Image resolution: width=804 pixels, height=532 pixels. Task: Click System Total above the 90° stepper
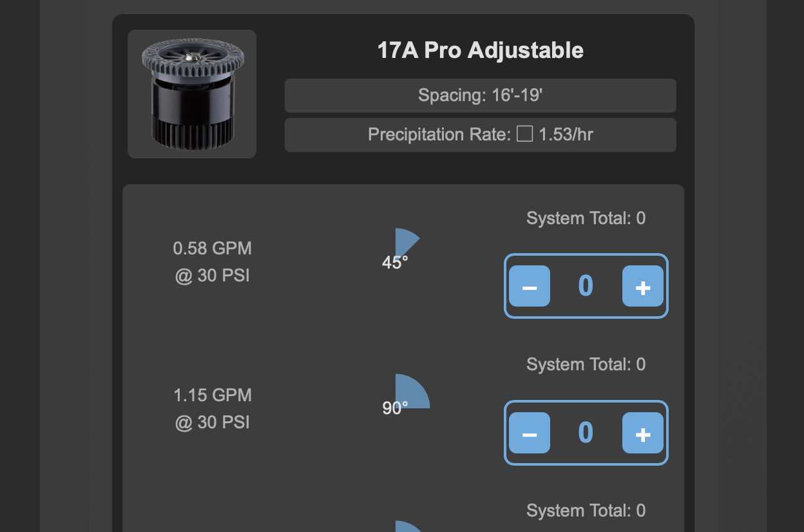click(586, 365)
